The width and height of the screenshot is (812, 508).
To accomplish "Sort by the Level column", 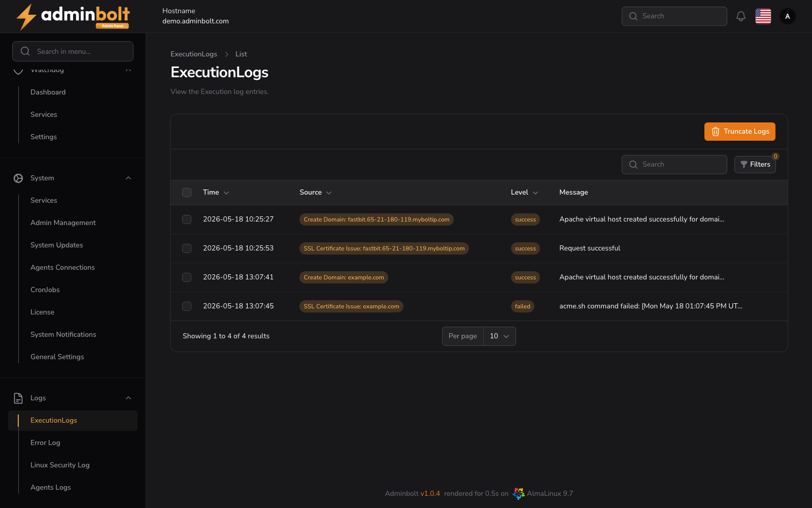I will tap(525, 193).
